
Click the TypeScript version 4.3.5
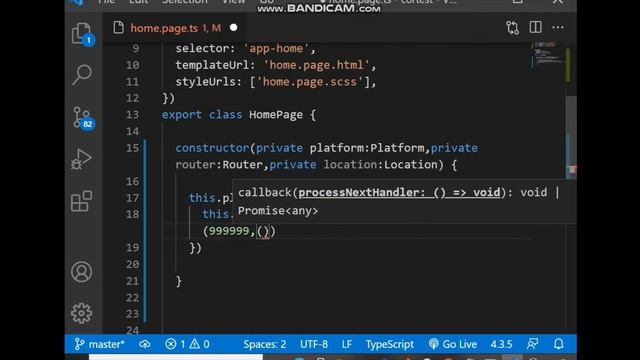pos(501,344)
